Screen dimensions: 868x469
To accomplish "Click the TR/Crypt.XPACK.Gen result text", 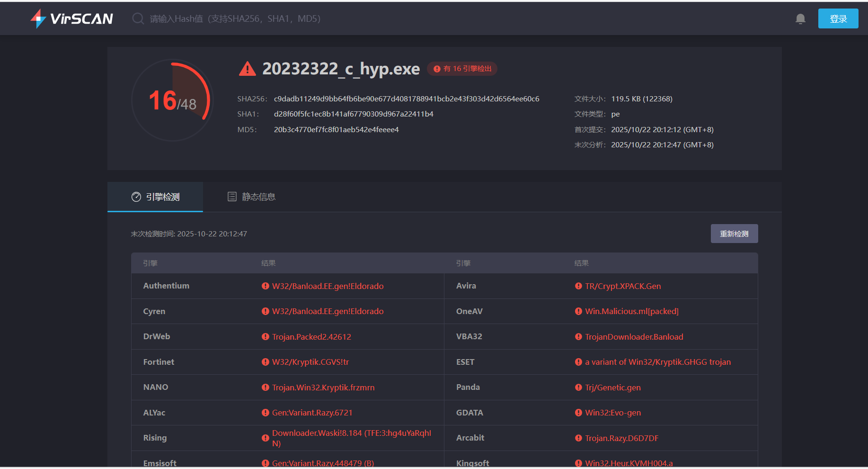I will tap(623, 286).
